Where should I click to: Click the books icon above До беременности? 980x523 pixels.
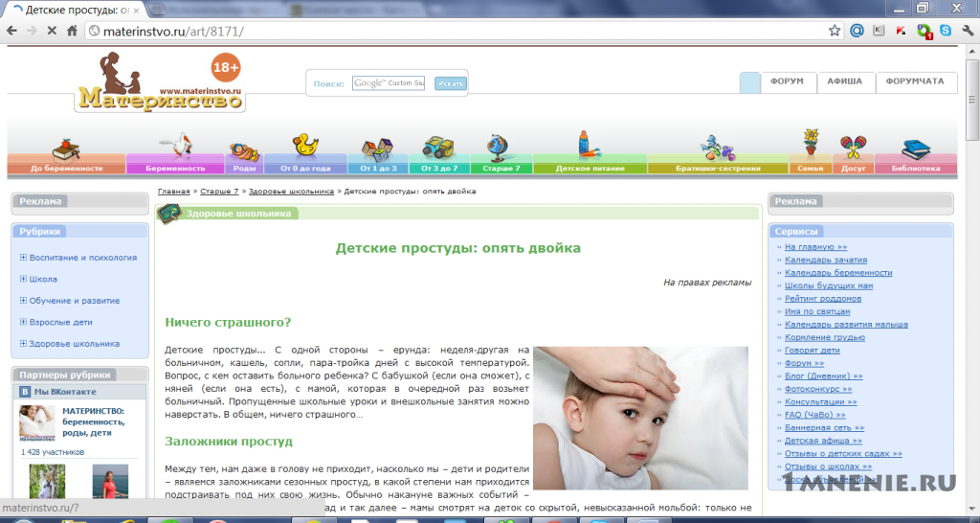coord(66,148)
